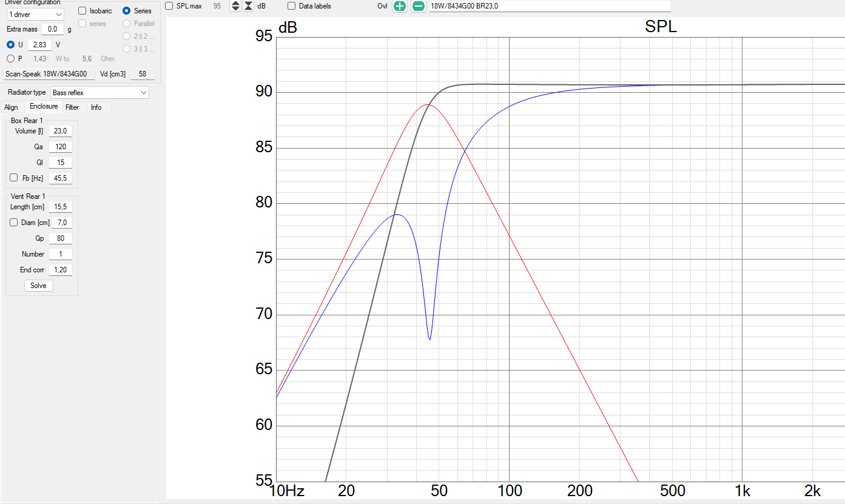Open the '1 driver' configuration dropdown
Image resolution: width=845 pixels, height=504 pixels.
coord(35,14)
